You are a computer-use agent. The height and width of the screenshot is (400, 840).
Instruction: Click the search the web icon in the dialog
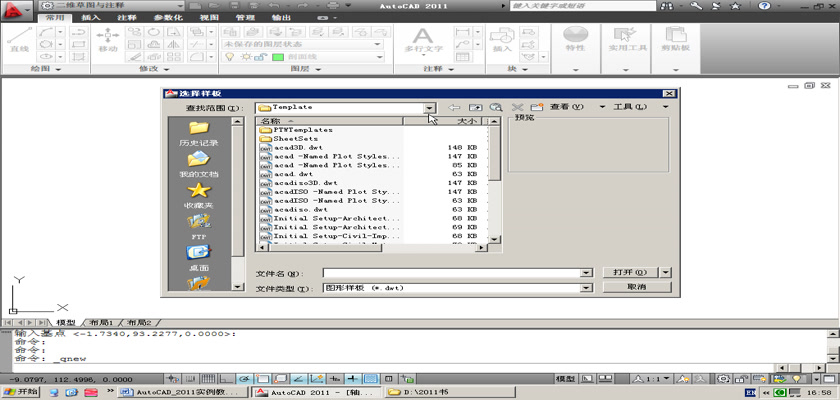click(x=495, y=107)
